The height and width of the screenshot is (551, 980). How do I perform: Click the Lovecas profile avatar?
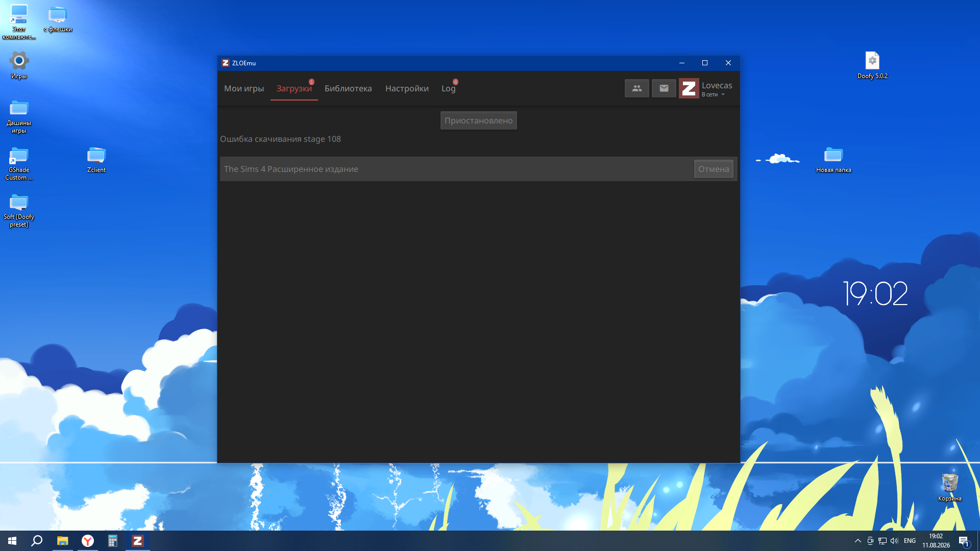tap(689, 88)
